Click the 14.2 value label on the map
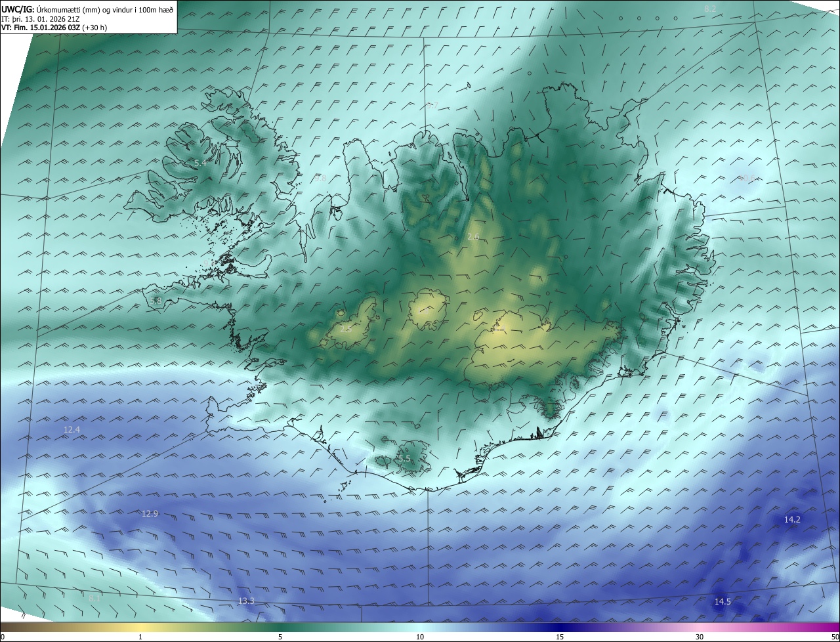The width and height of the screenshot is (840, 642). pyautogui.click(x=792, y=519)
